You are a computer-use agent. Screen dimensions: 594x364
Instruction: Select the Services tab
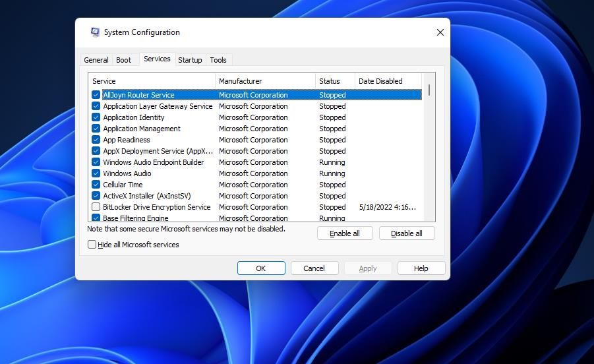click(157, 59)
